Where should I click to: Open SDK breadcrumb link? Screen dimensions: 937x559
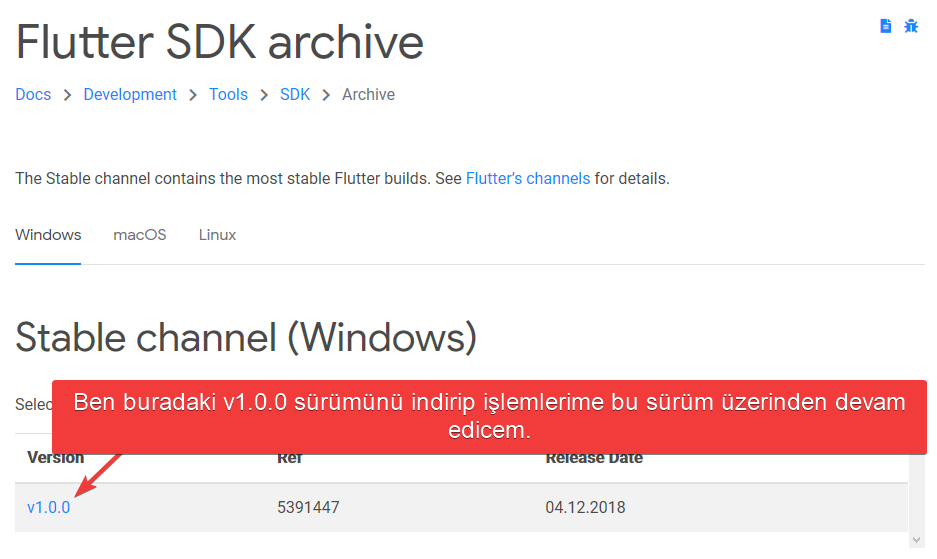click(x=295, y=94)
